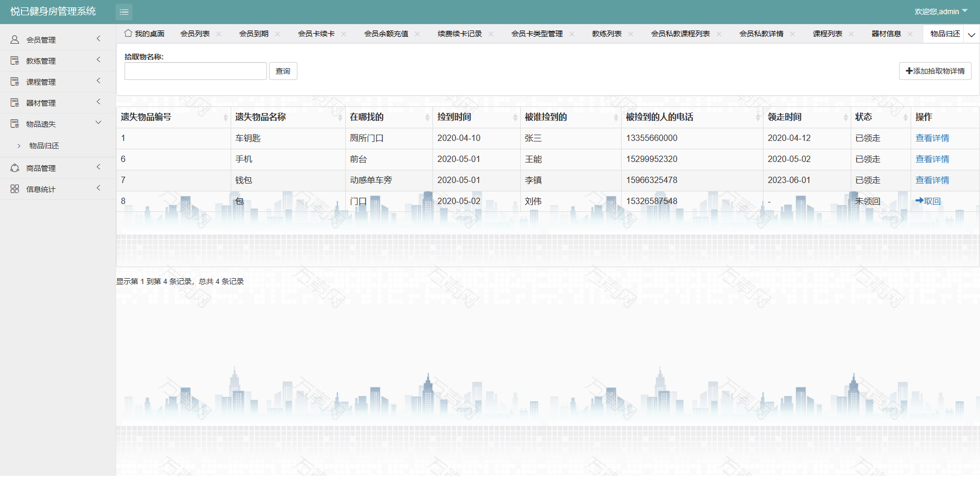980x498 pixels.
Task: Switch to the 会员卡类型管理 tab
Action: coord(537,34)
